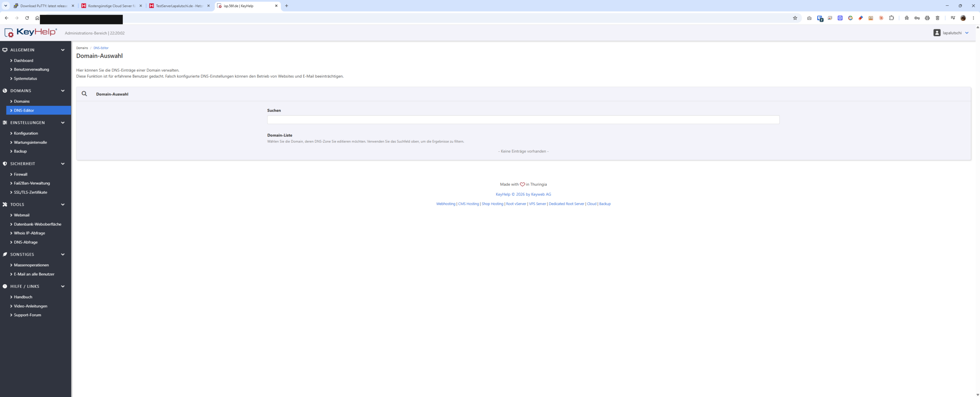
Task: Open the VPS Server footer link
Action: click(537, 204)
